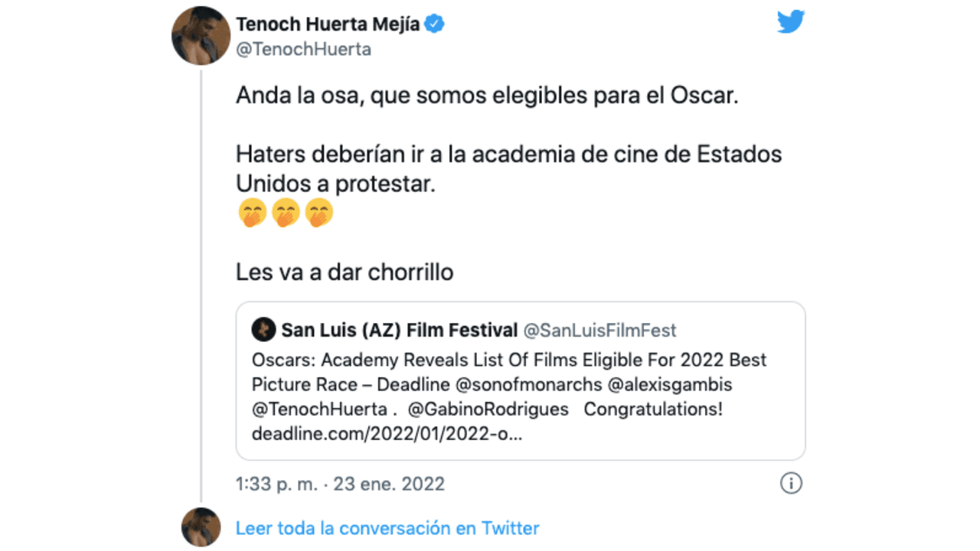Image resolution: width=980 pixels, height=551 pixels.
Task: Click the verified badge next to Tenoch Huerta Mejía
Action: (434, 24)
